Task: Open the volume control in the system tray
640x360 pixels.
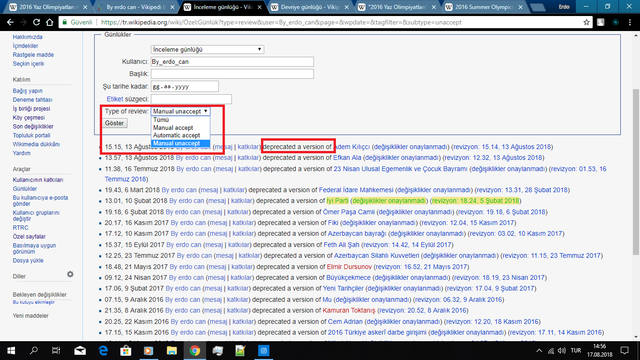Action: 562,351
